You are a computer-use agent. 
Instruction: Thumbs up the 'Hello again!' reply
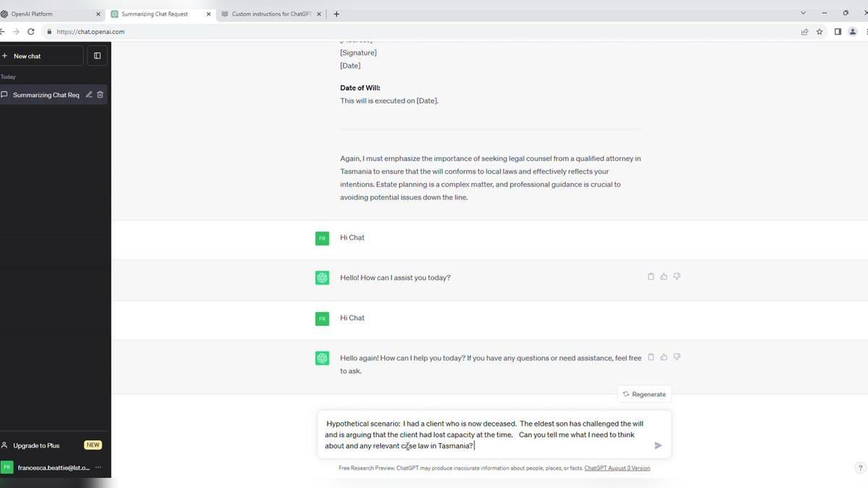[664, 357]
